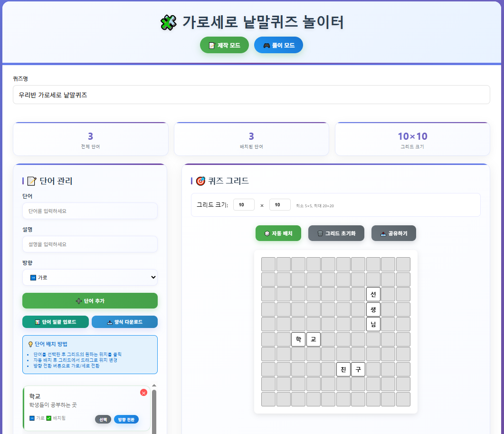Click the 단어 일괄 업로드 button

(56, 322)
